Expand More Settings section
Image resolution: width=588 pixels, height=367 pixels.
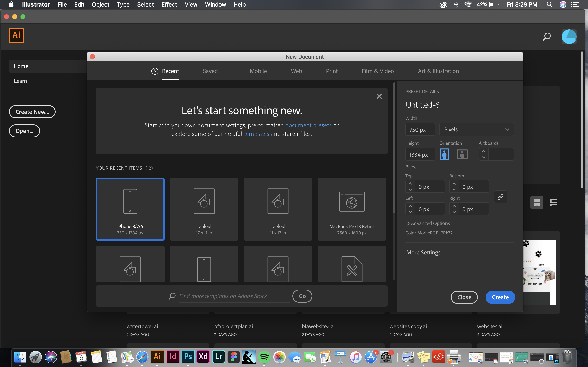point(423,252)
